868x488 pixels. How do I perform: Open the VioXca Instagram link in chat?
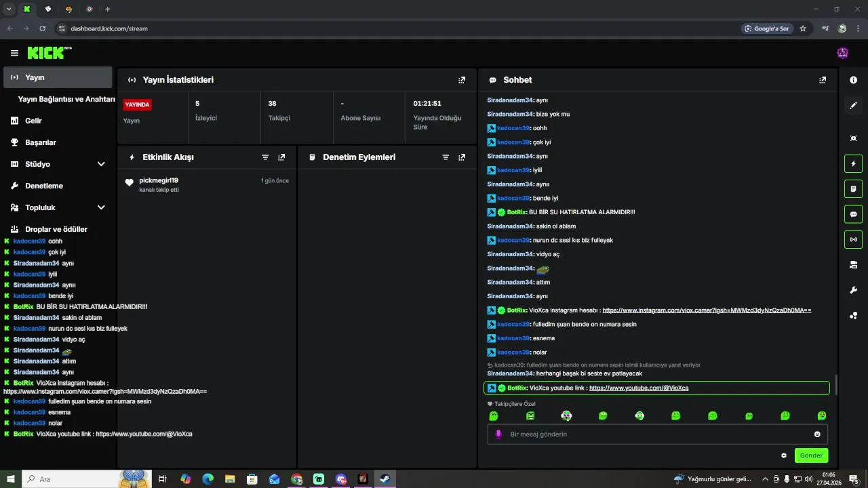click(x=707, y=310)
